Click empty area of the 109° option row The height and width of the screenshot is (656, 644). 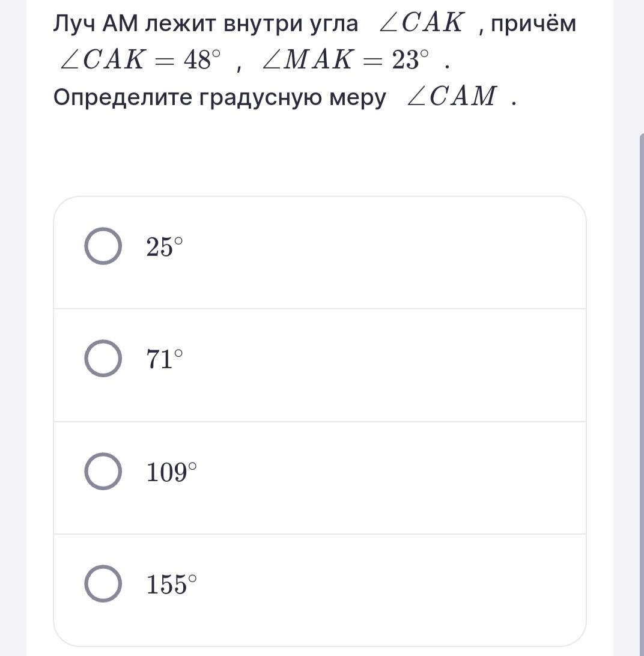(377, 478)
